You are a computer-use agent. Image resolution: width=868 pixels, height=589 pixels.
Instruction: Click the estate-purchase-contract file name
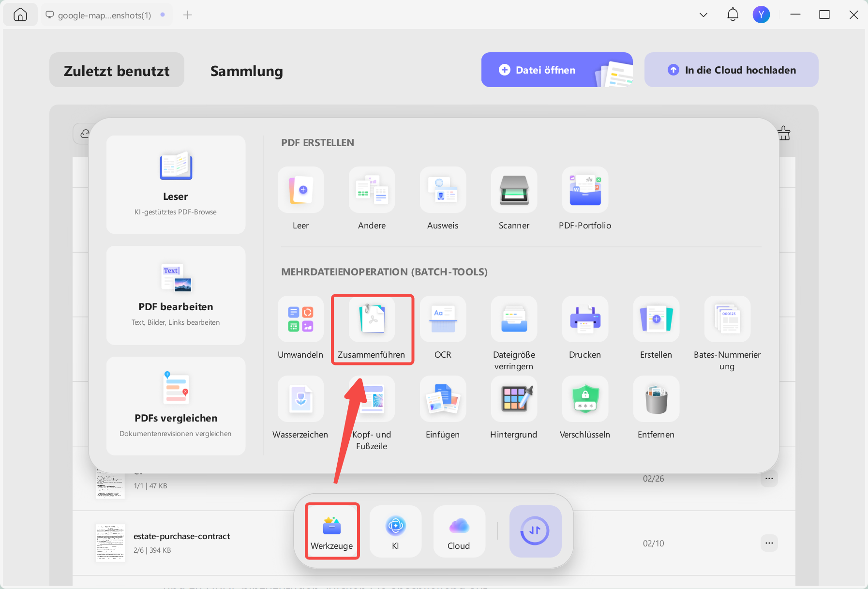pyautogui.click(x=181, y=536)
